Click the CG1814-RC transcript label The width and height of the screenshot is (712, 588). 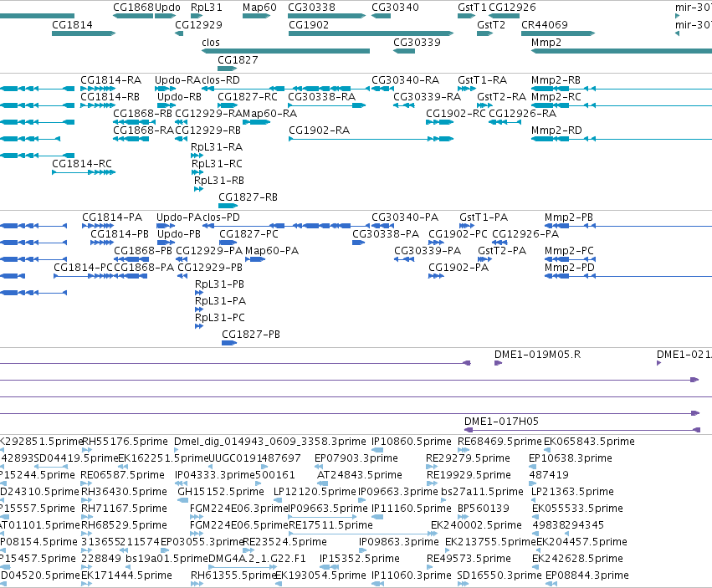82,163
